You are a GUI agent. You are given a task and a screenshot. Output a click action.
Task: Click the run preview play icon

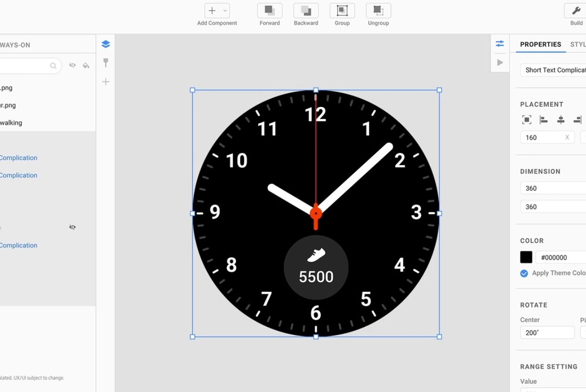point(500,62)
